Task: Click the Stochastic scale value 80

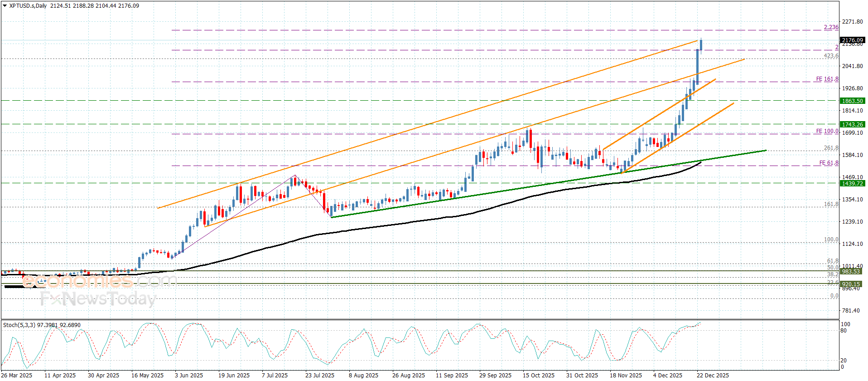Action: coord(844,331)
